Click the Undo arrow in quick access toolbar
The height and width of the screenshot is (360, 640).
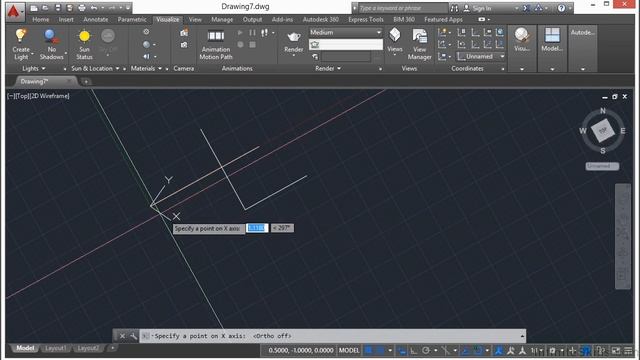pos(94,8)
